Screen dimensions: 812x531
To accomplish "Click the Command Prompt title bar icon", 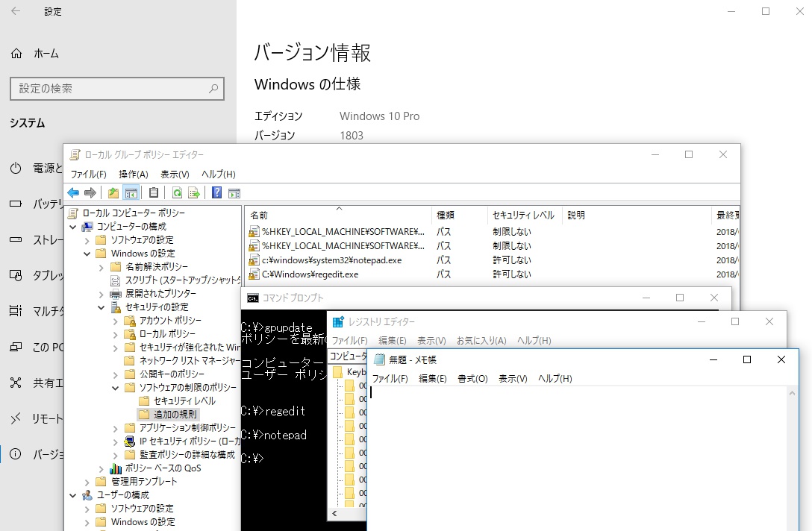I will [253, 298].
